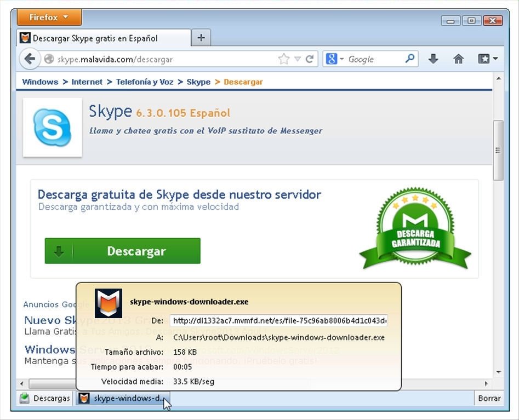This screenshot has height=420, width=519.
Task: Open the Nuevo Skype ad link
Action: (x=50, y=320)
